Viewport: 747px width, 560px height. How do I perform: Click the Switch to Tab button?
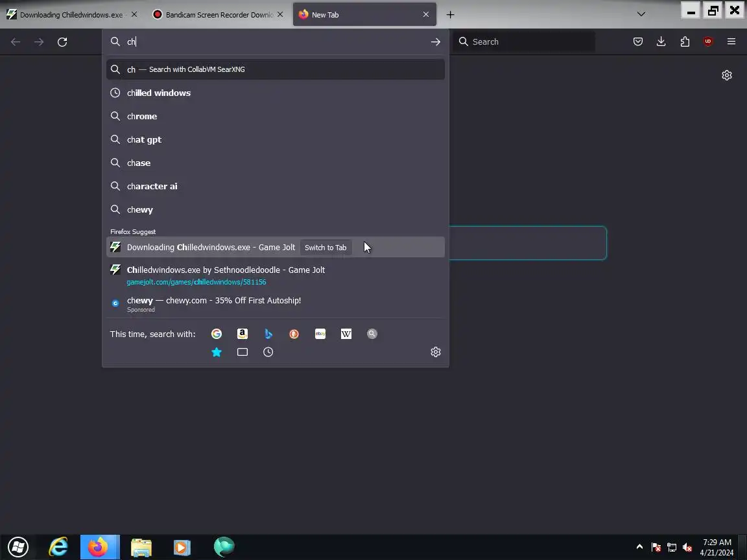326,248
